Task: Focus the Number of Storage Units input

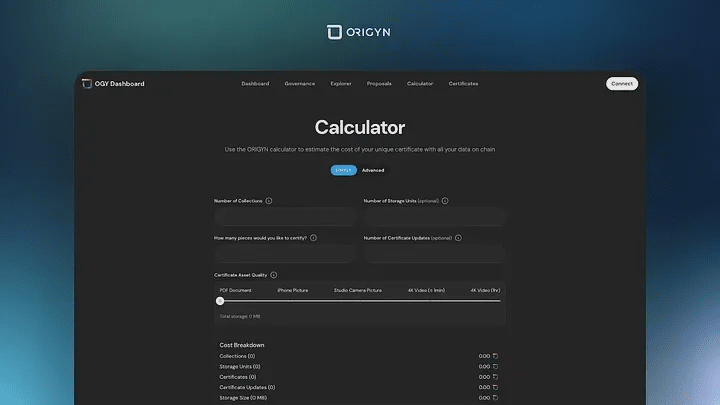Action: point(435,216)
